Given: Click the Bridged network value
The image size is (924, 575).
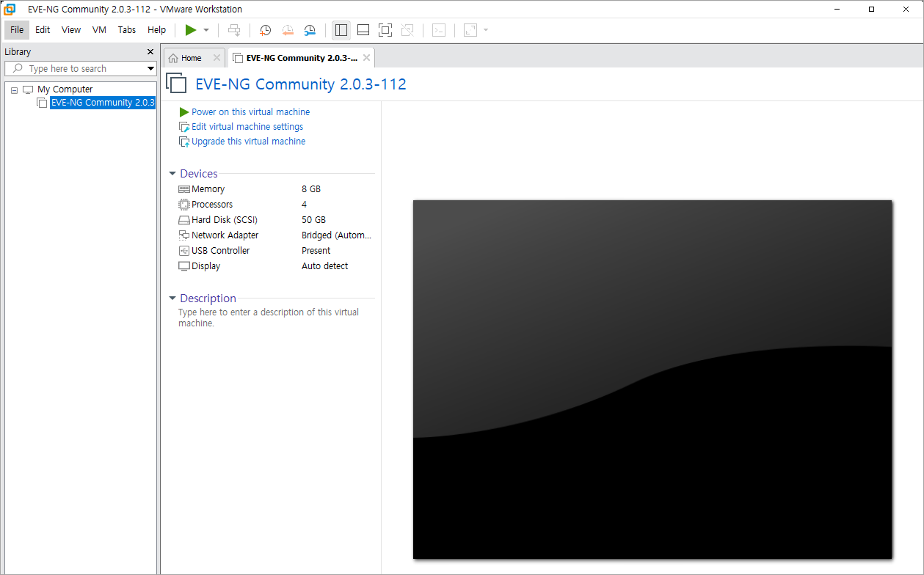Looking at the screenshot, I should pos(337,235).
